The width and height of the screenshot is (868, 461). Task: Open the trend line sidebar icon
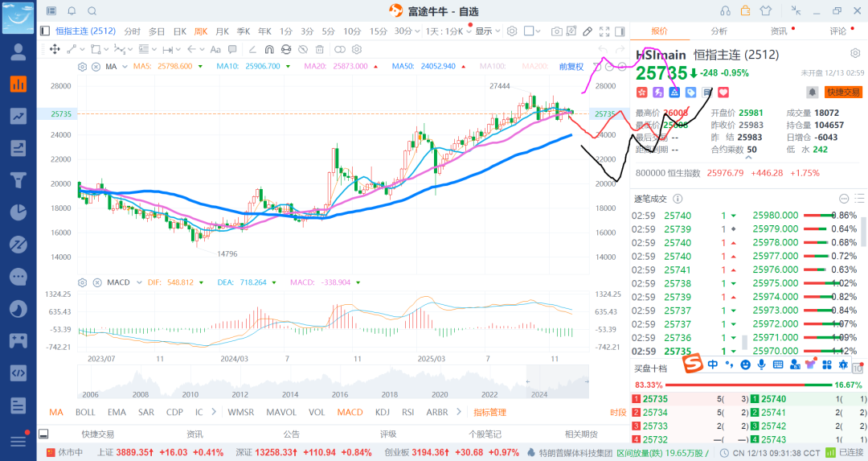(18, 117)
